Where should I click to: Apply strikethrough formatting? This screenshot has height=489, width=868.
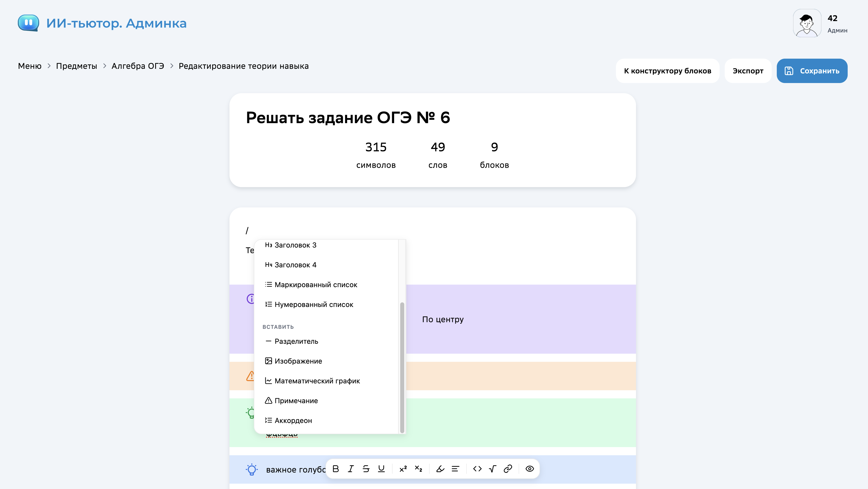point(366,469)
